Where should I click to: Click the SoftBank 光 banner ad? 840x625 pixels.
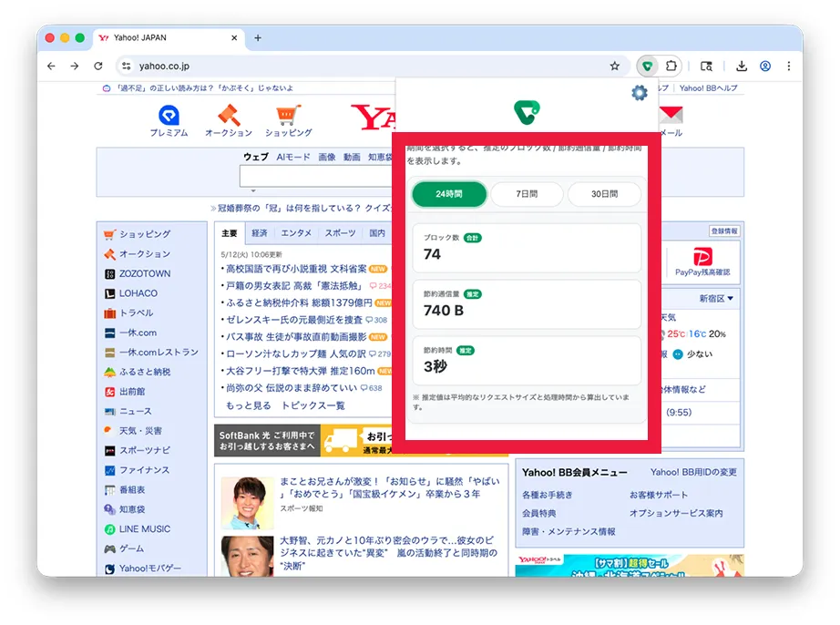pos(303,441)
